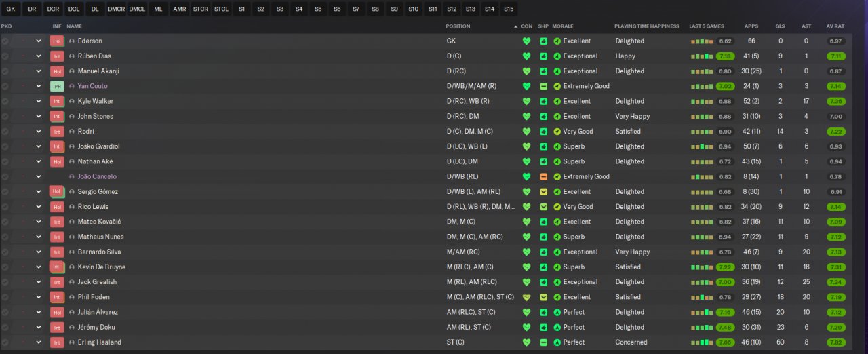Screen dimensions: 868x354
Task: Click the morale icon beside Jérémy Doku's Perfect
Action: coord(557,327)
